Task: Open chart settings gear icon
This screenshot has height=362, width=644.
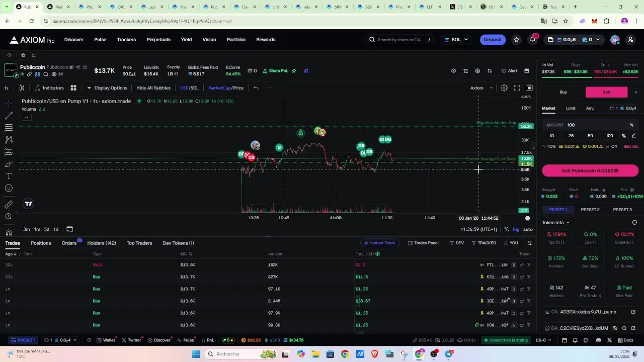Action: click(x=504, y=88)
